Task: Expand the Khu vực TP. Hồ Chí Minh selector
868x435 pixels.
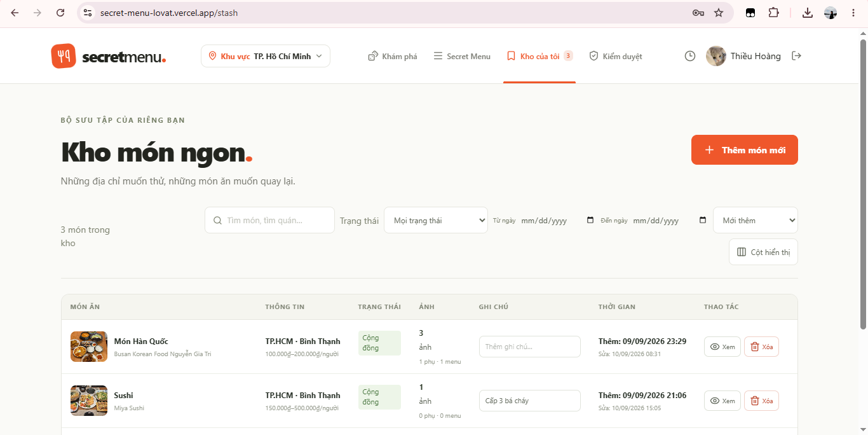Action: (266, 56)
